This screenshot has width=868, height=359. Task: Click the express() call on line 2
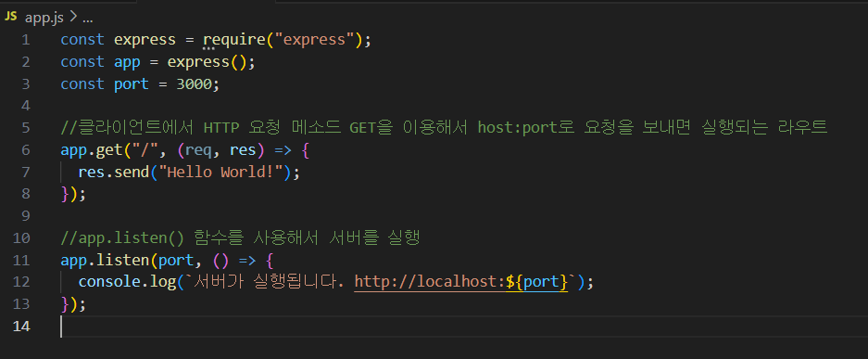207,62
